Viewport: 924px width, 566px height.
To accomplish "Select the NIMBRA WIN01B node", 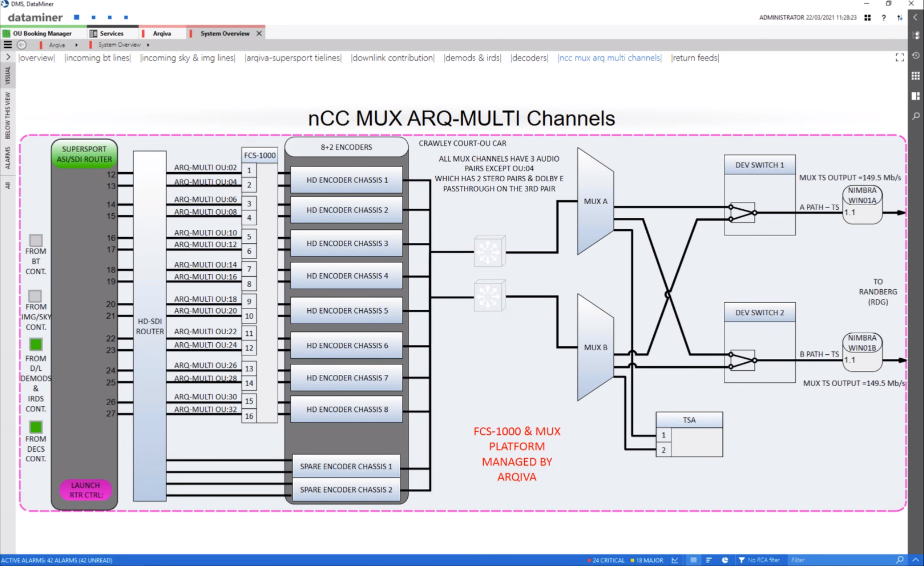I will point(862,352).
